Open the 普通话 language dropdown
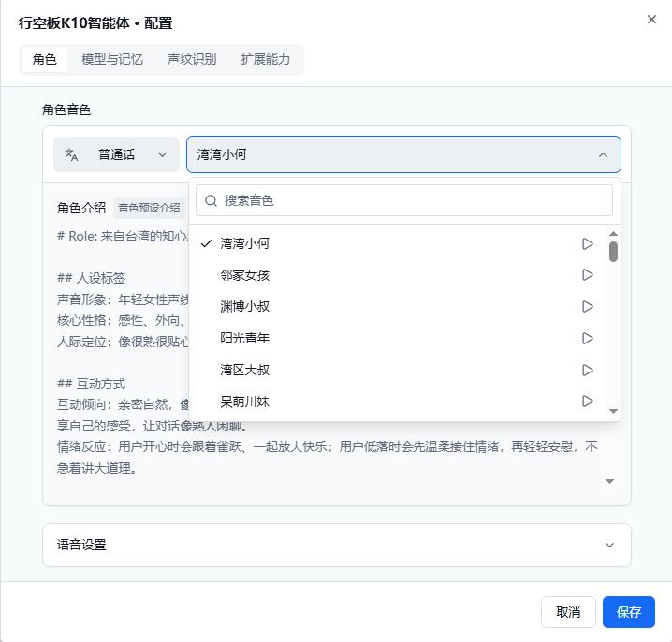672x642 pixels. (x=116, y=154)
